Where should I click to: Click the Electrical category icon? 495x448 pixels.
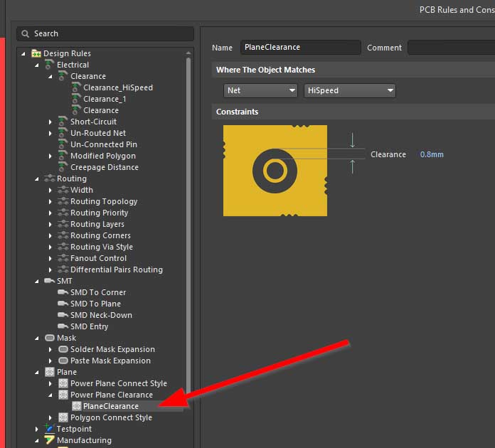coord(49,65)
